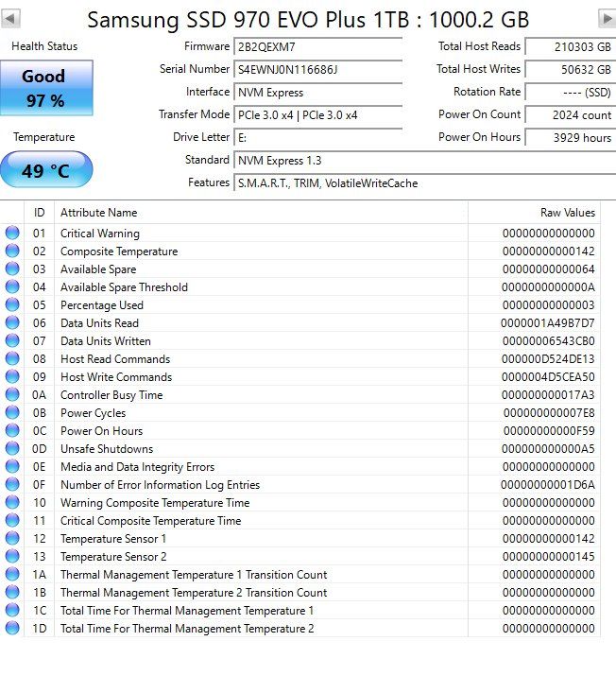Select the Controller Busy Time attribute name

(x=111, y=395)
